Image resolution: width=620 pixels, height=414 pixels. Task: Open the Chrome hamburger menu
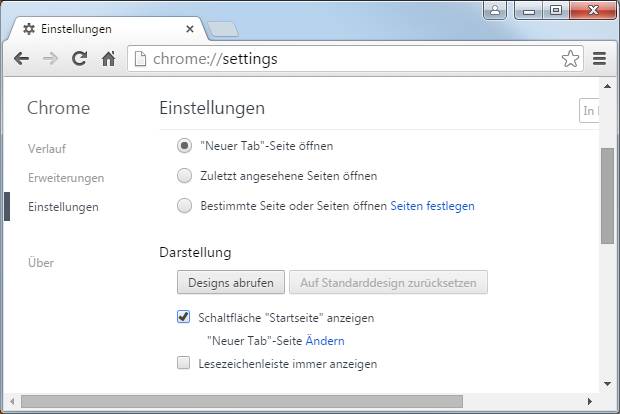(x=599, y=59)
